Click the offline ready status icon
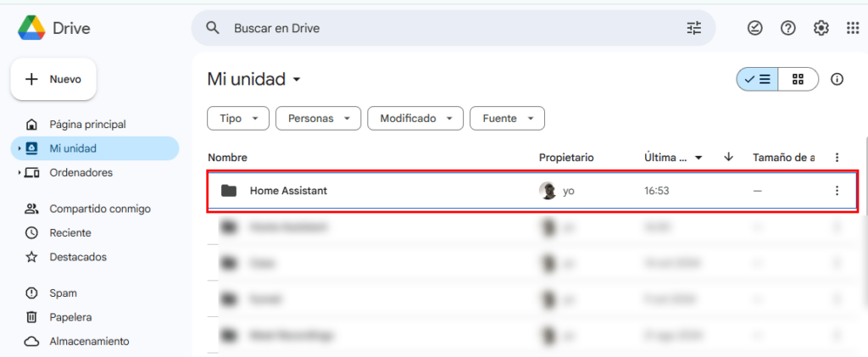This screenshot has height=357, width=868. tap(754, 28)
